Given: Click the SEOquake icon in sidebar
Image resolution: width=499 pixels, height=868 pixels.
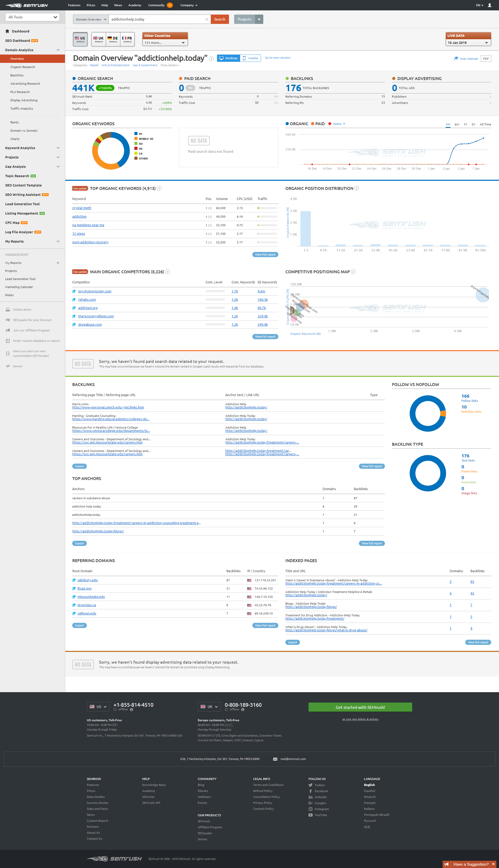Looking at the screenshot, I should (8, 320).
